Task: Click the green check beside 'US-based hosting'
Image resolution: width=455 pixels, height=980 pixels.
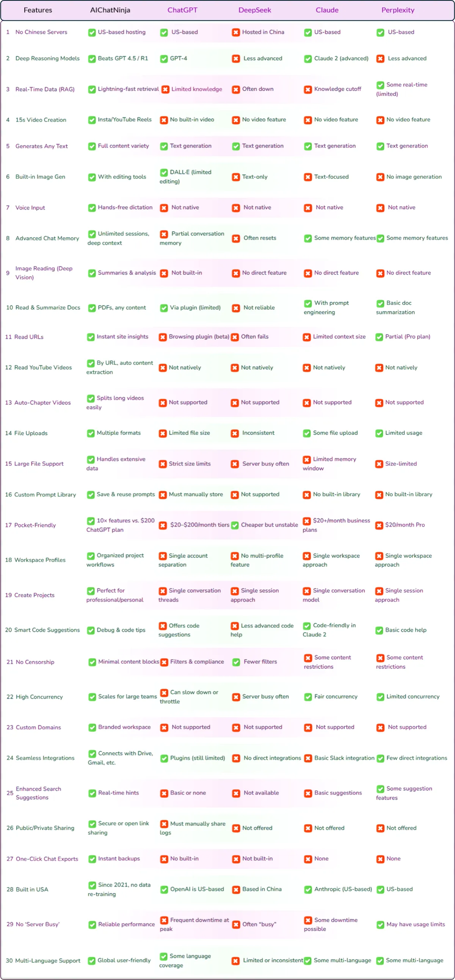Action: tap(92, 33)
